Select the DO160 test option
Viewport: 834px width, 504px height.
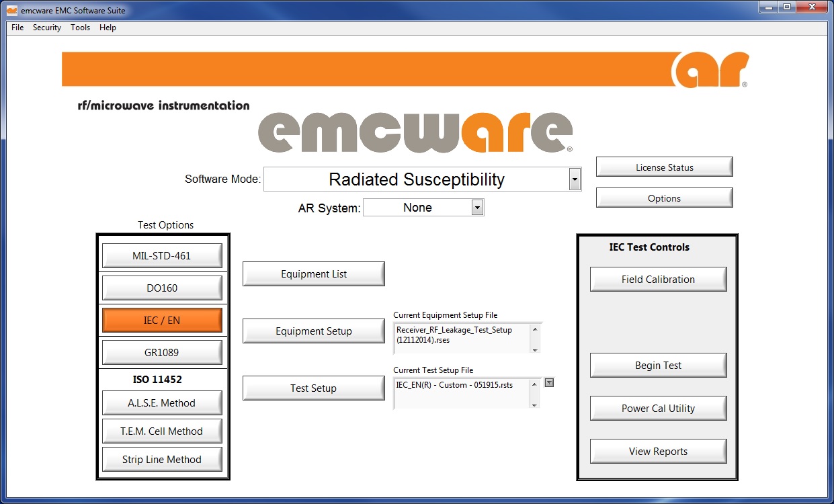162,288
